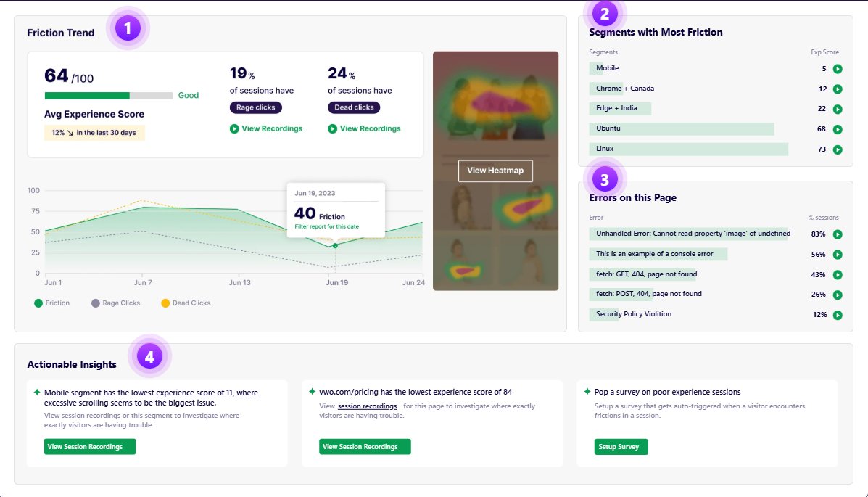Screen dimensions: 868x497
Task: Click the Jun 19 data point on the trend chart
Action: click(x=334, y=245)
